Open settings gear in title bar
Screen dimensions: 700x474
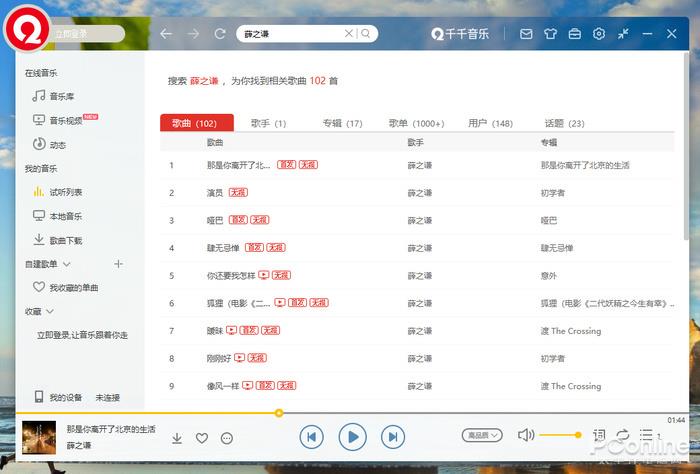tap(599, 34)
